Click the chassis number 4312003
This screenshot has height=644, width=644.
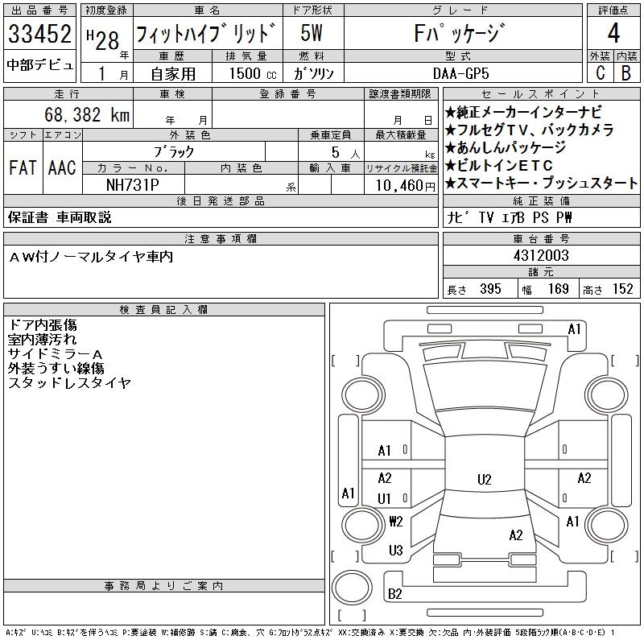541,256
